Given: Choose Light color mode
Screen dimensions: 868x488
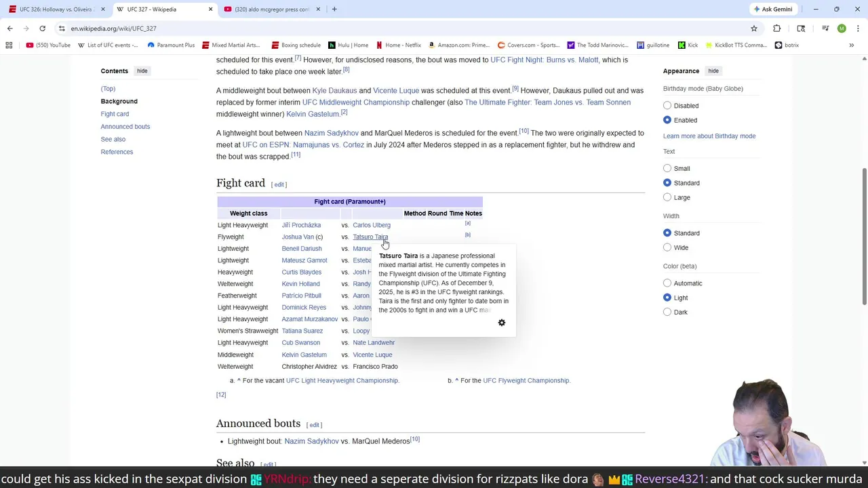Looking at the screenshot, I should (x=667, y=298).
